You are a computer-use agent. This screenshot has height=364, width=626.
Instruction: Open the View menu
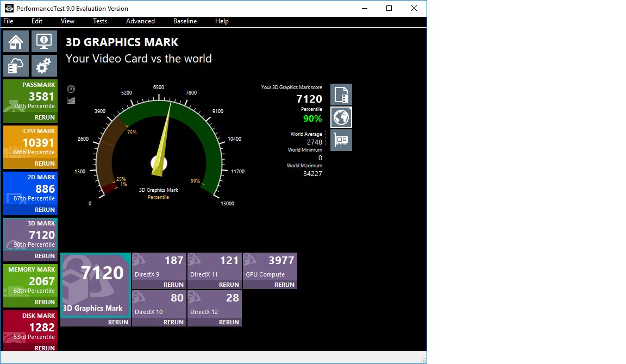[x=67, y=21]
